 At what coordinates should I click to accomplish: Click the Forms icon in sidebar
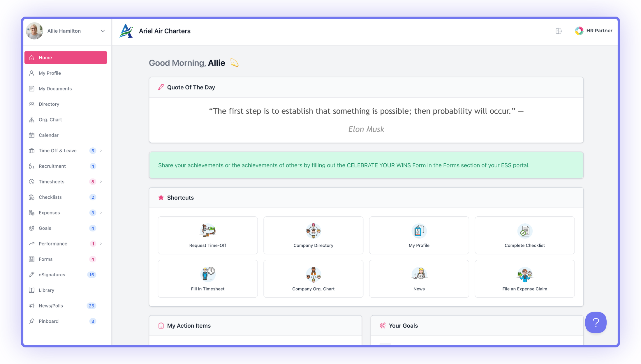(x=31, y=259)
